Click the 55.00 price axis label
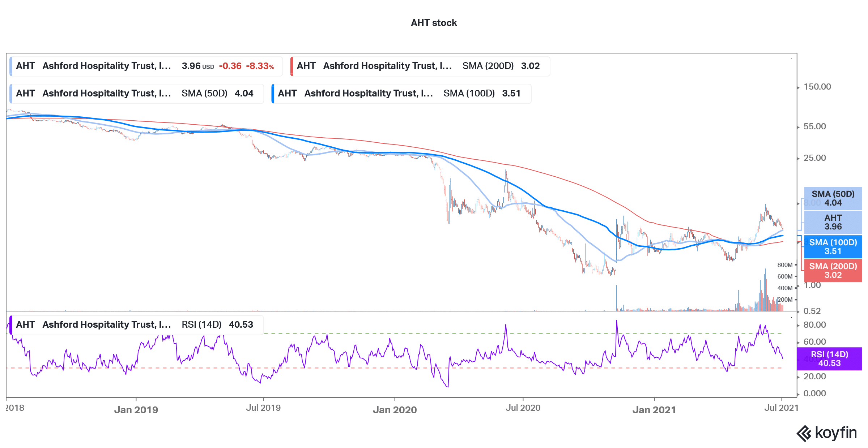 click(x=814, y=126)
